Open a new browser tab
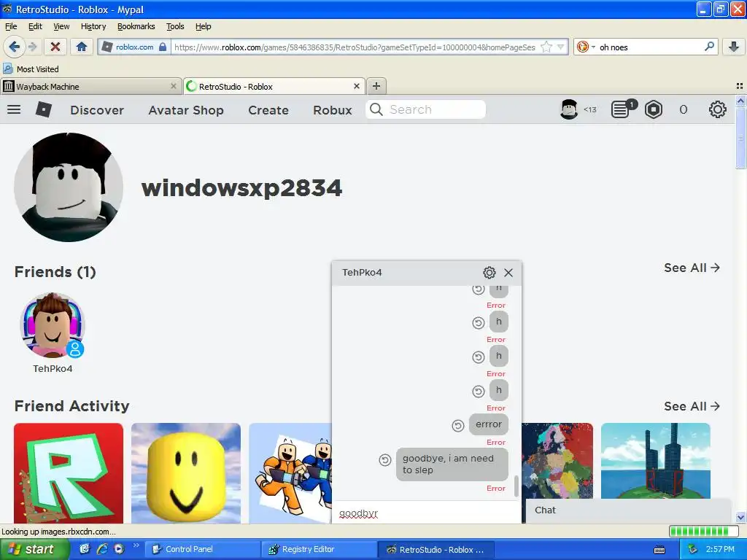Screen dimensions: 747x560 pos(376,86)
